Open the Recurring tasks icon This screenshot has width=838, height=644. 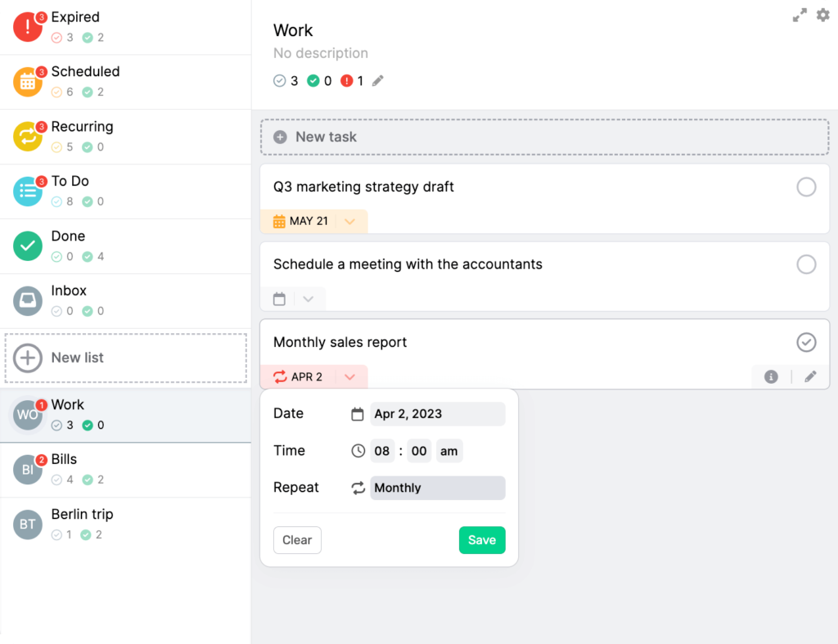coord(27,137)
